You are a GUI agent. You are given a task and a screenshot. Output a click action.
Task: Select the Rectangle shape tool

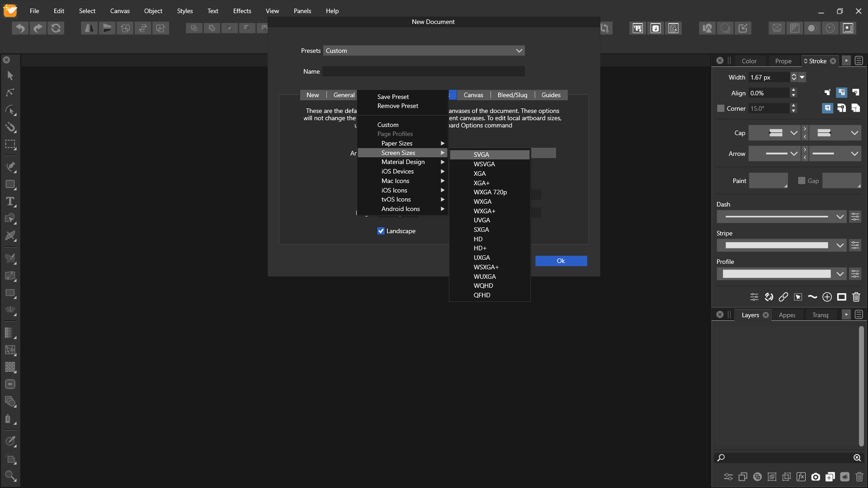pyautogui.click(x=10, y=184)
